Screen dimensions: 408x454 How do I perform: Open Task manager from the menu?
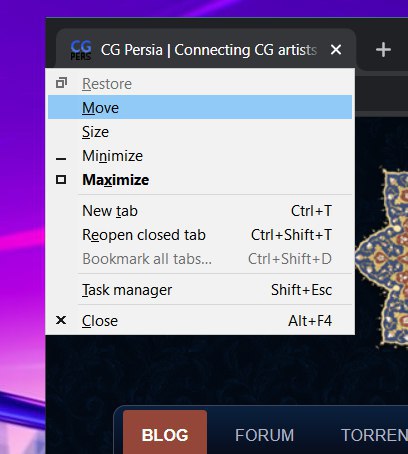[200, 290]
